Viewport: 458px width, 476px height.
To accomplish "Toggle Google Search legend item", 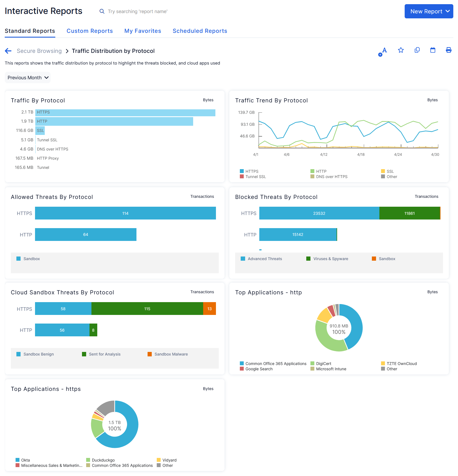I will (x=256, y=369).
